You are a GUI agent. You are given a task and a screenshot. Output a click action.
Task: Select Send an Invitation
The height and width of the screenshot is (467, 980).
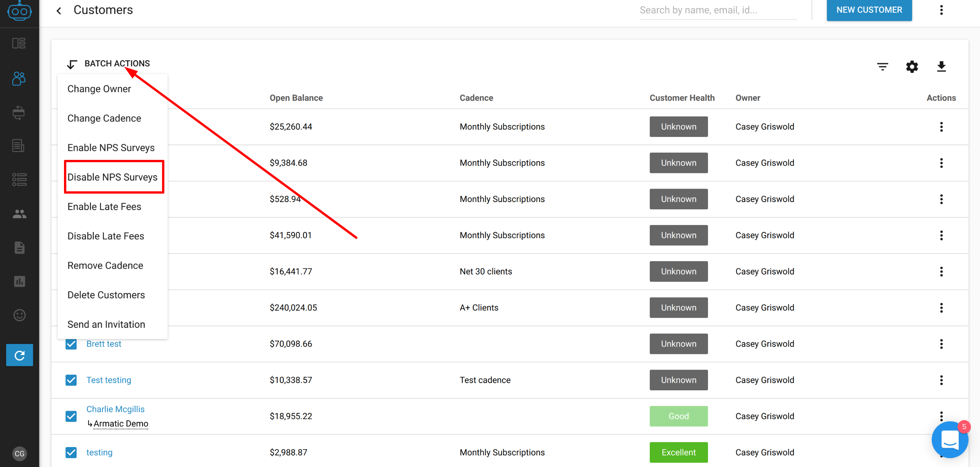tap(113, 324)
